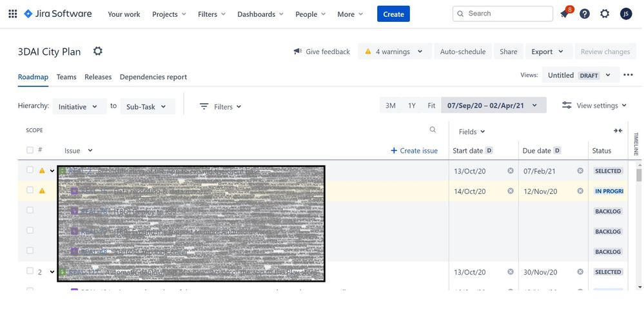Click the Give feedback megaphone icon
The image size is (644, 310).
coord(297,52)
